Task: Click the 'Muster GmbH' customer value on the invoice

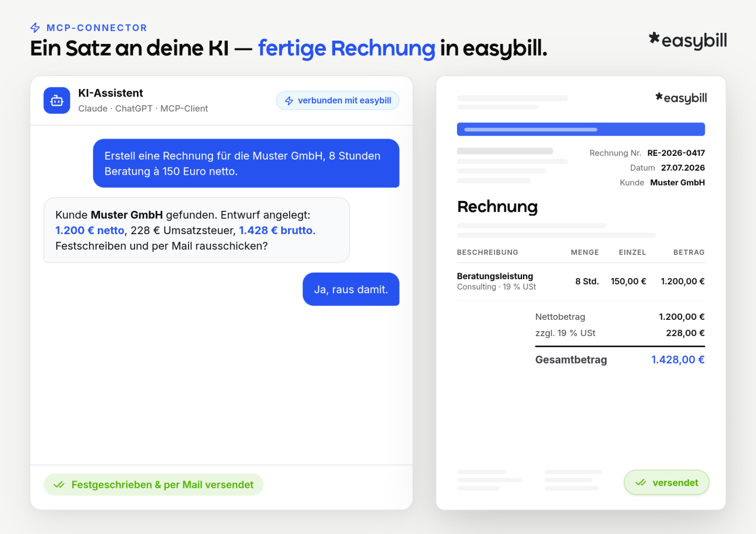Action: pos(678,182)
